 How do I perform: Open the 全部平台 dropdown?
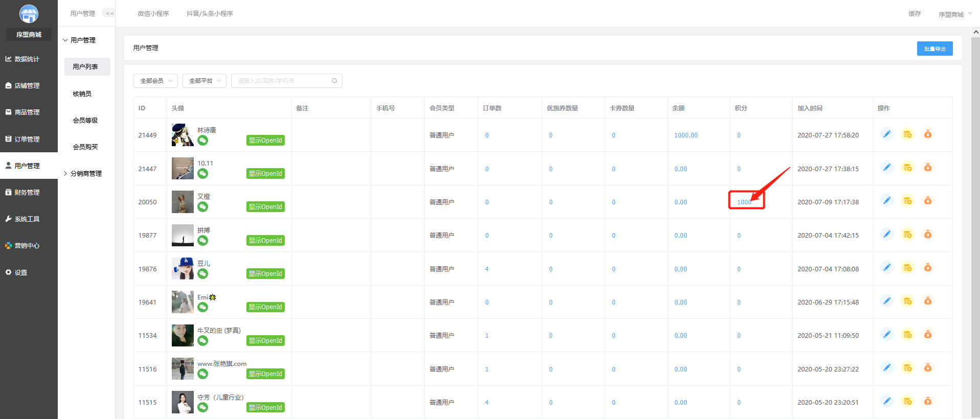pos(204,81)
